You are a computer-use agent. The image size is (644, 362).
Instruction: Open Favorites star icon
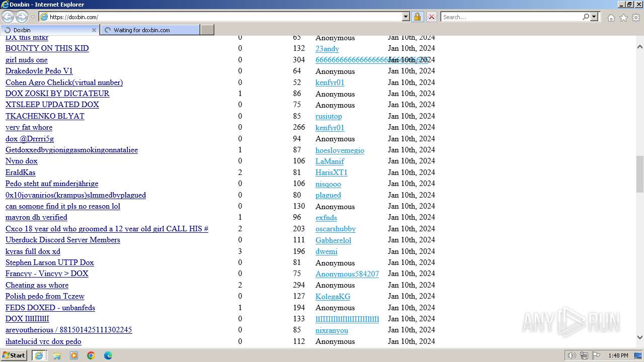(623, 18)
